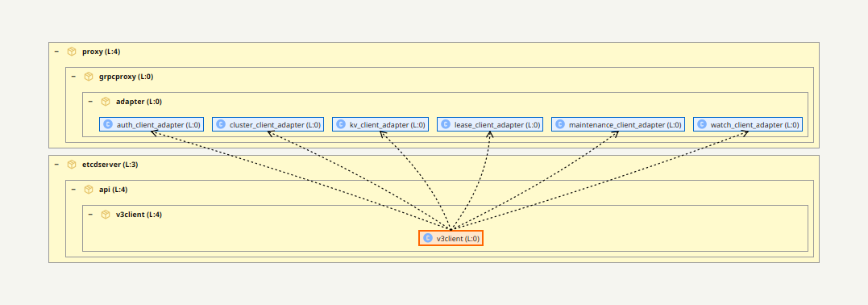Click the cluster_client_adapter class icon
Image resolution: width=868 pixels, height=305 pixels.
[x=221, y=125]
